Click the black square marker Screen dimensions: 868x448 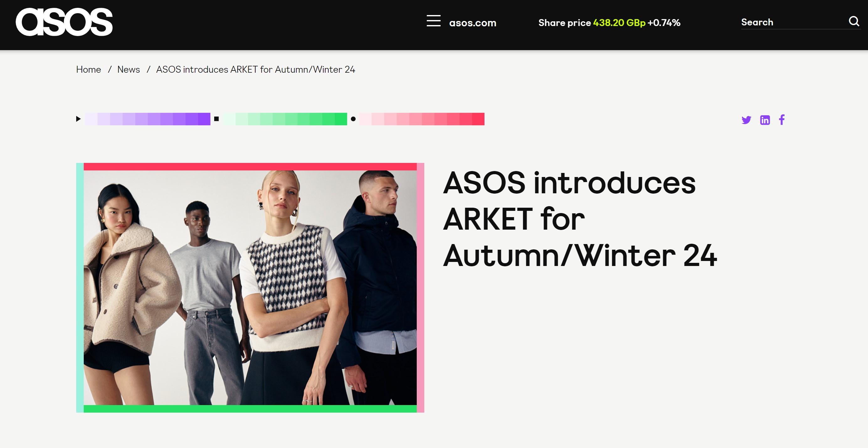216,119
